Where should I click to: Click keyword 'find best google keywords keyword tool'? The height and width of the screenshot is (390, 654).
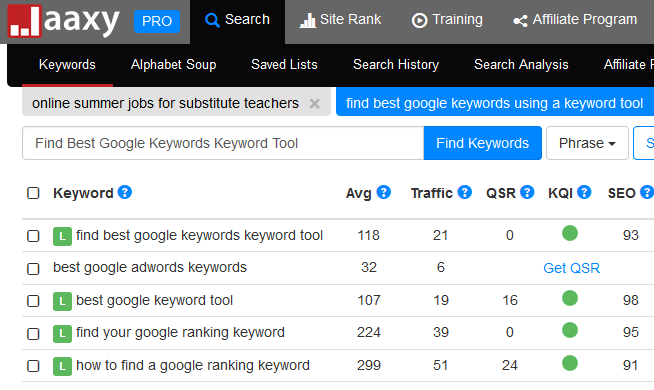pos(199,235)
